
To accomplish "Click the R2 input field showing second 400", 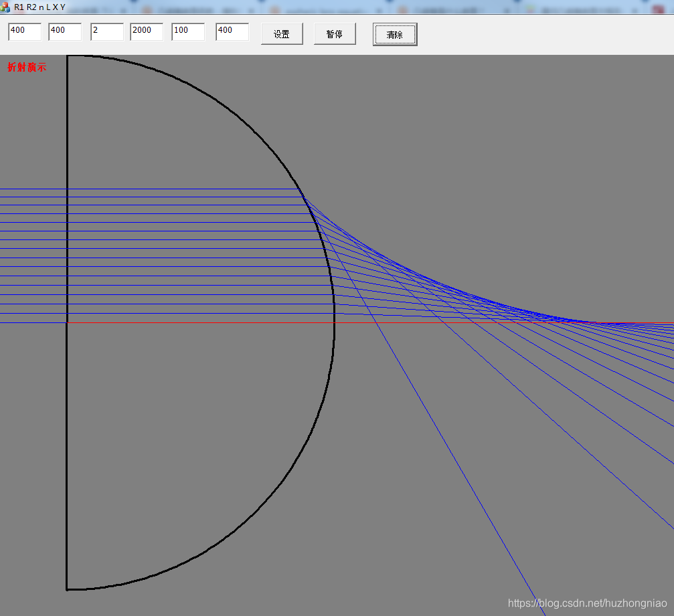I will point(65,32).
